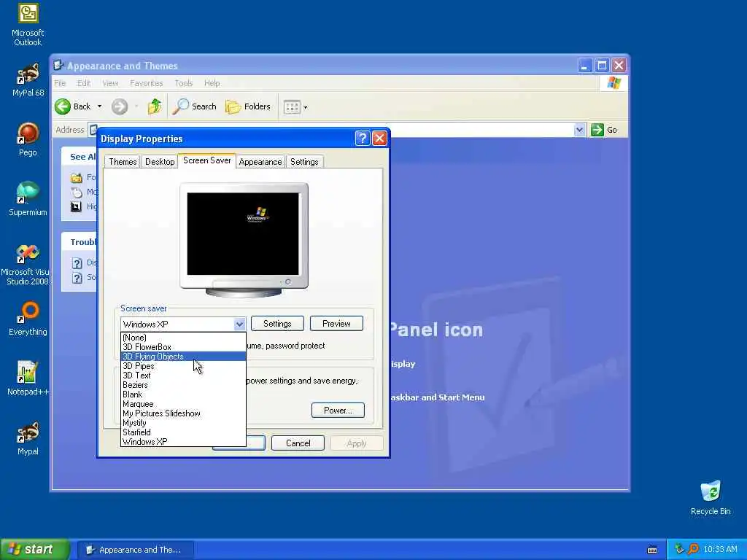The height and width of the screenshot is (560, 747).
Task: Switch to the Themes tab
Action: click(x=123, y=162)
